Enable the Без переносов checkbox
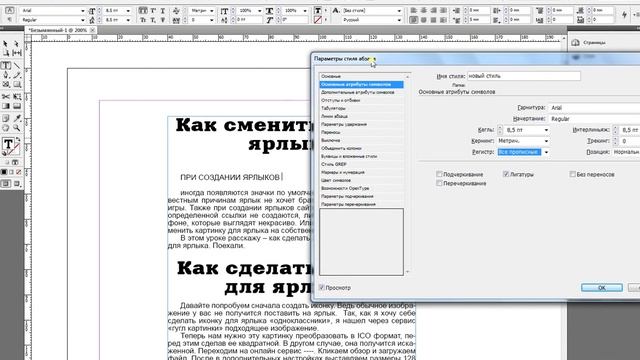 point(573,174)
